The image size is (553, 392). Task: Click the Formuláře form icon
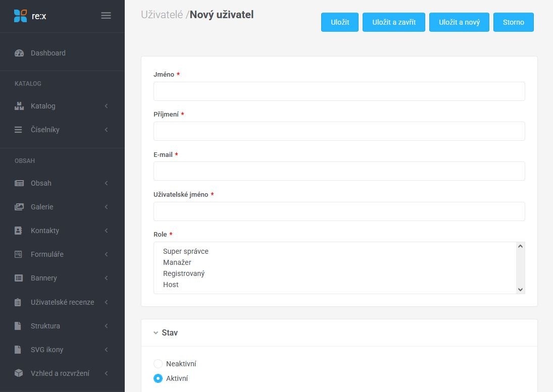point(19,254)
